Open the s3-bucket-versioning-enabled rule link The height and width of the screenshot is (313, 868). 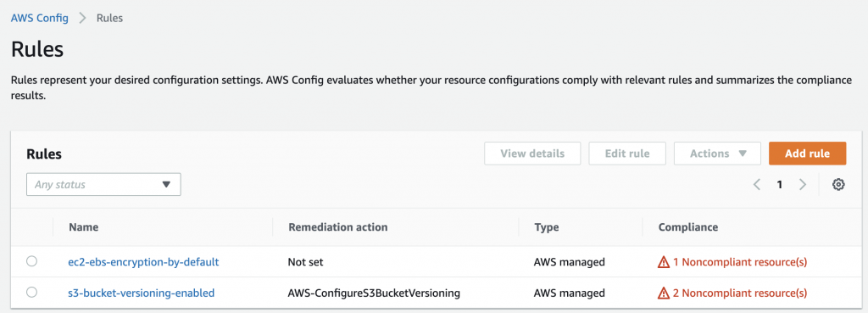[x=142, y=293]
